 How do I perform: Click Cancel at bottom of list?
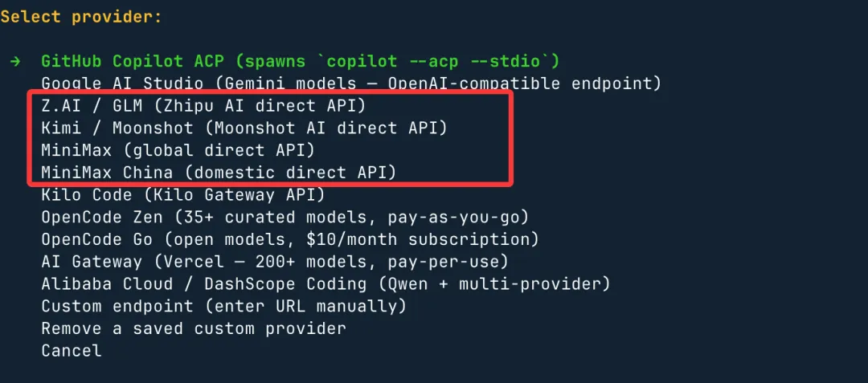pos(72,350)
